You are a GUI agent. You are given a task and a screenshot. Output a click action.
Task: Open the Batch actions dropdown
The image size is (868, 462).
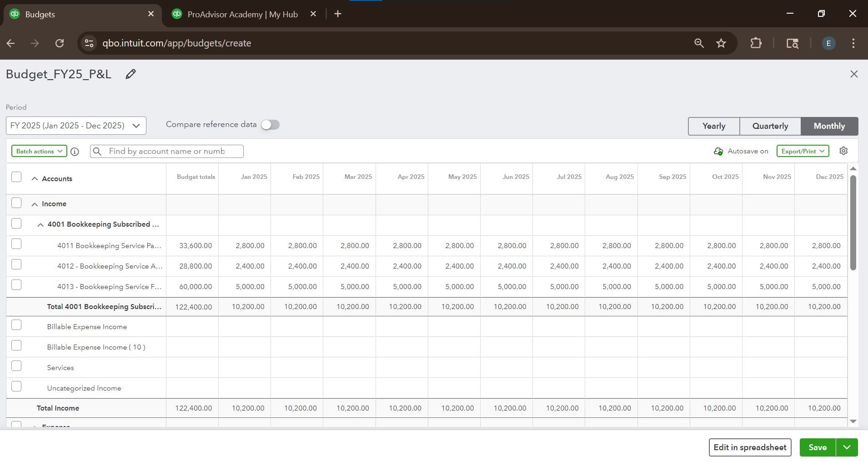(x=39, y=151)
